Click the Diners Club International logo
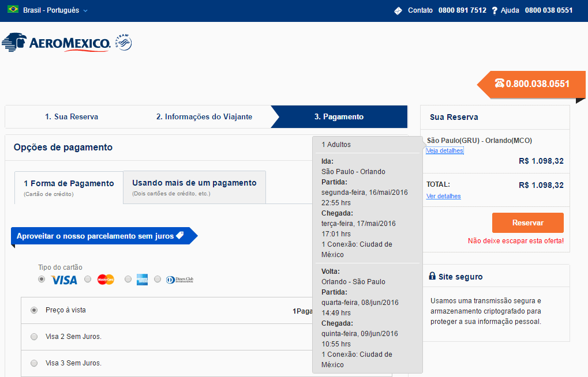 click(x=180, y=280)
